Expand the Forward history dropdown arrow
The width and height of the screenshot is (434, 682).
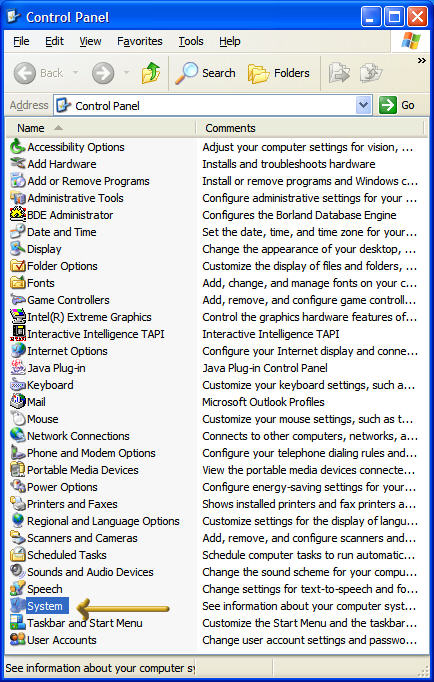pyautogui.click(x=127, y=73)
